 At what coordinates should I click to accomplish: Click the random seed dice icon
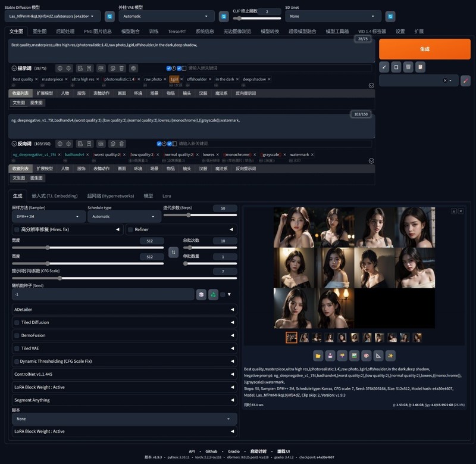[201, 294]
